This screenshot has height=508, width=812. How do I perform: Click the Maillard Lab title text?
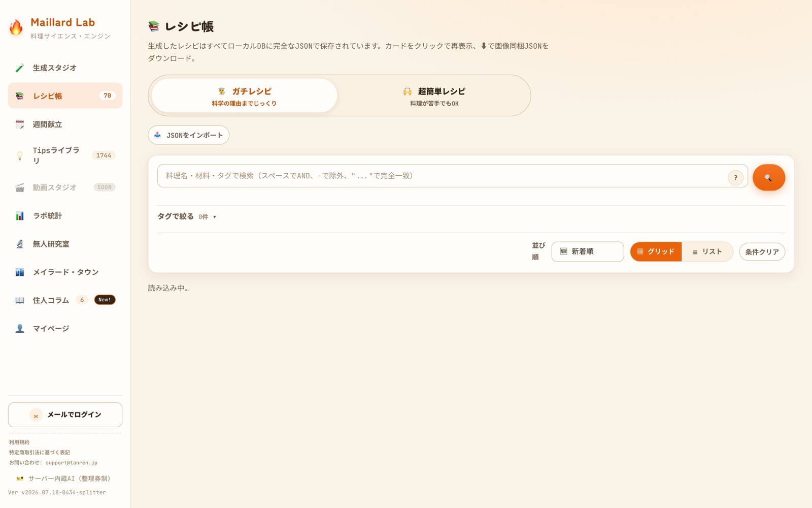(x=63, y=22)
